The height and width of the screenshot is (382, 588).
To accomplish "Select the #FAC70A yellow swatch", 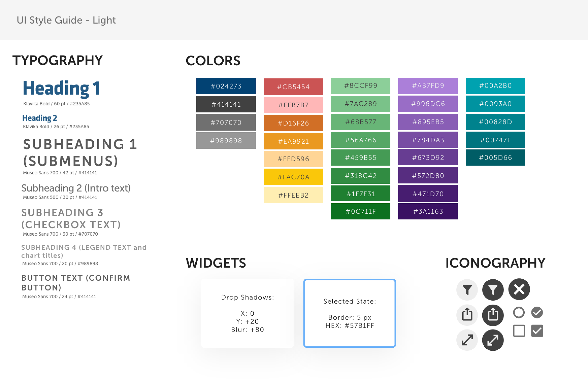I will pyautogui.click(x=293, y=177).
